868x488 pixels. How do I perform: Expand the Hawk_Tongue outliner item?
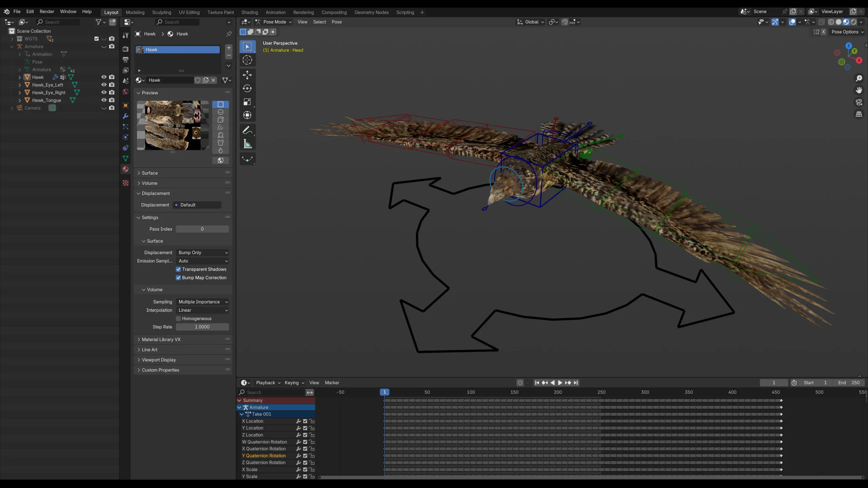19,100
